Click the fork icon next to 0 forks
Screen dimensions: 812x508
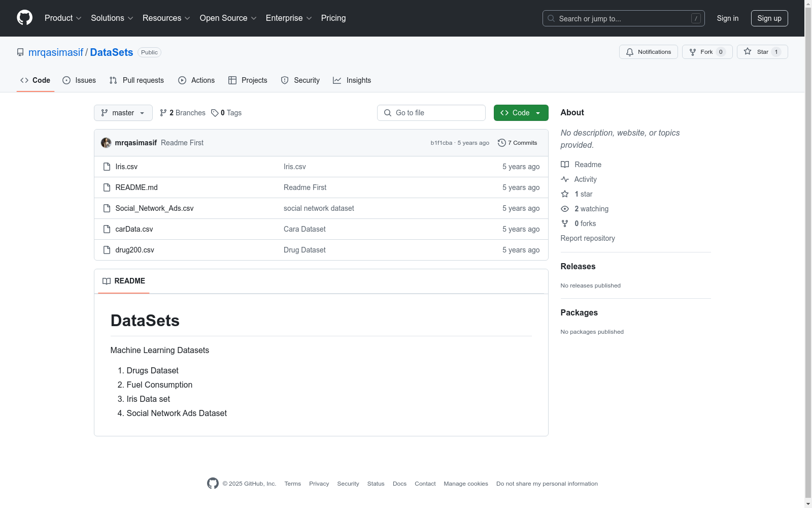[565, 224]
